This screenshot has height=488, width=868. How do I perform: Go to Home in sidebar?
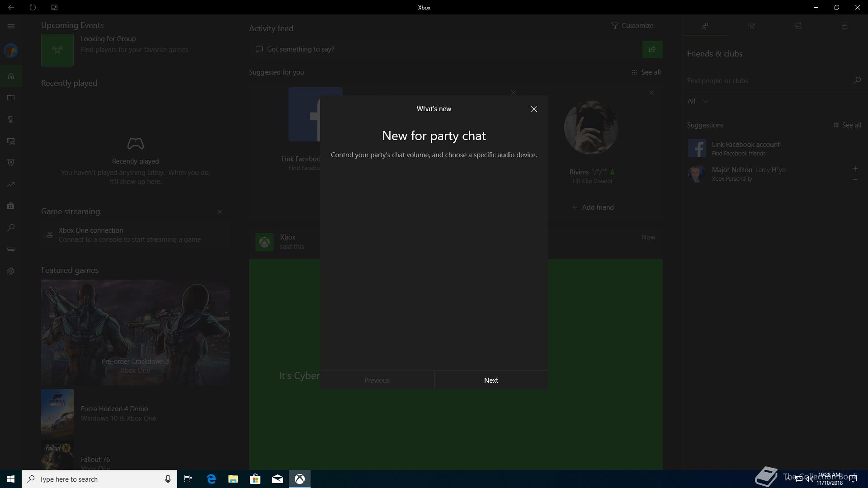11,76
